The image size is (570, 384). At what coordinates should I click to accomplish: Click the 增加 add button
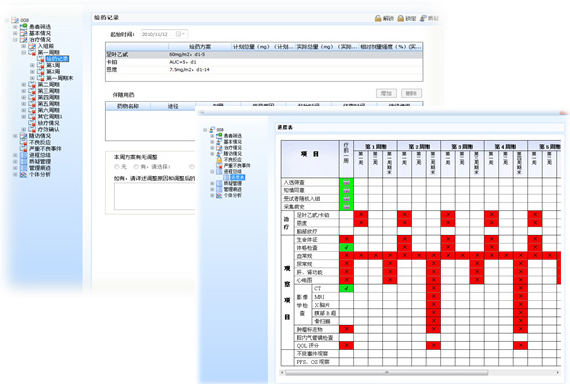386,93
